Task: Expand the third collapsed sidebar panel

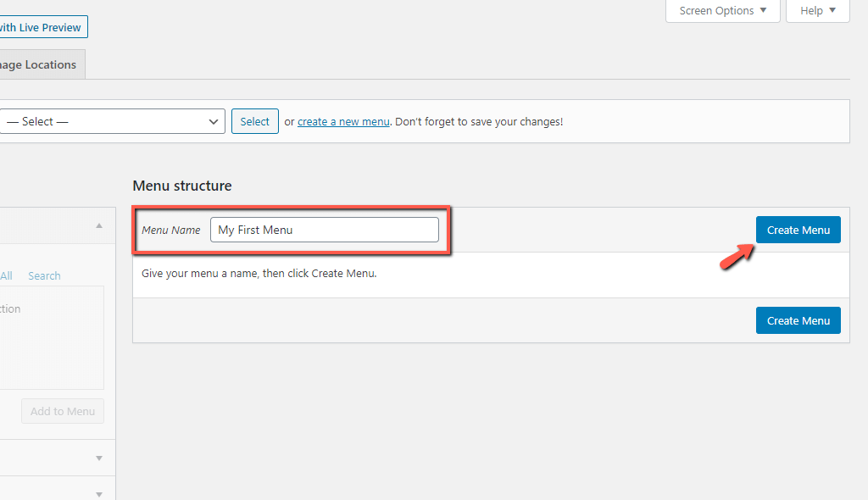Action: point(99,494)
